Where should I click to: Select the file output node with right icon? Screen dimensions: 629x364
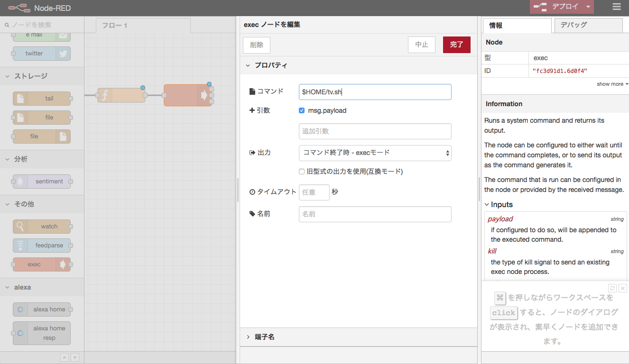(x=42, y=136)
